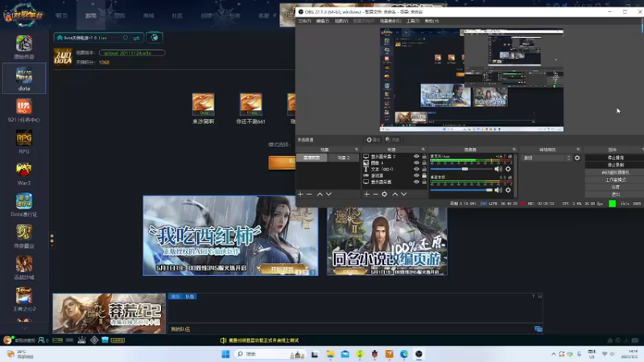This screenshot has width=644, height=362.
Task: Open File Explorer from taskbar
Action: (x=330, y=354)
